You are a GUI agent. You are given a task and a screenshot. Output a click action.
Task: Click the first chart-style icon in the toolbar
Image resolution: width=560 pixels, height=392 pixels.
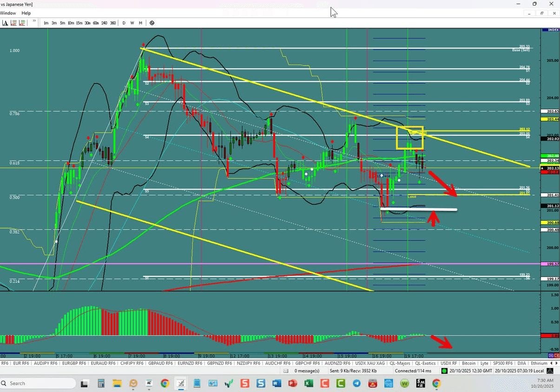13,22
